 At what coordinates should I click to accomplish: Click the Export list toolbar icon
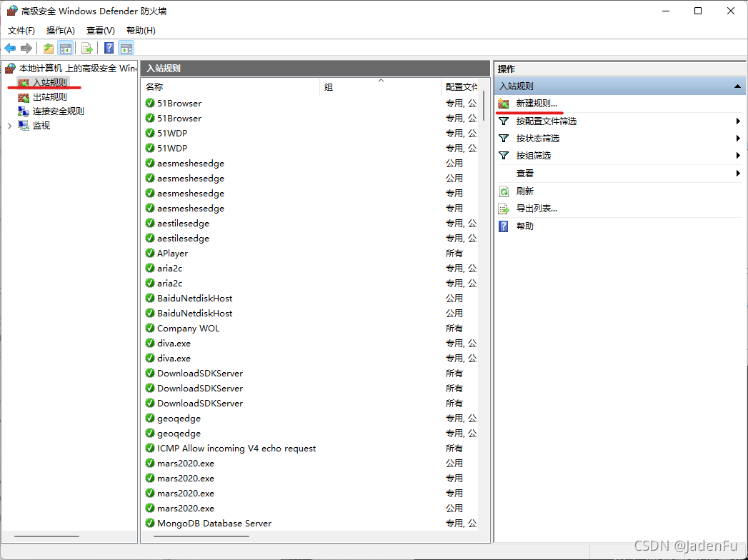pyautogui.click(x=87, y=48)
